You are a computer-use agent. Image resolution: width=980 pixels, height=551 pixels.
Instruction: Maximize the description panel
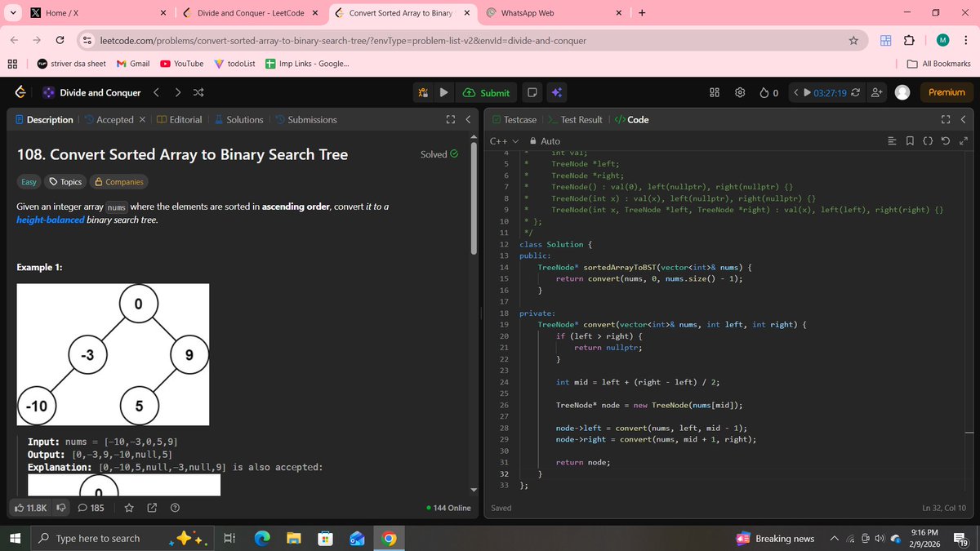click(x=450, y=119)
